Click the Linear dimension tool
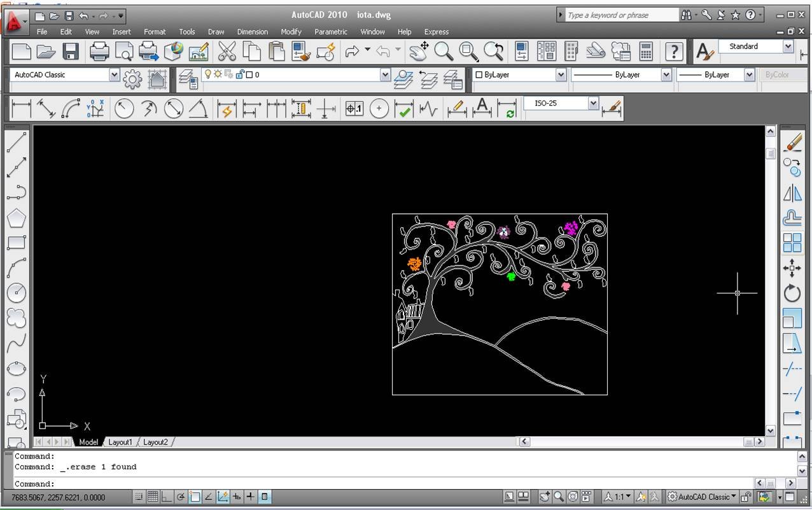The width and height of the screenshot is (812, 510). (x=22, y=109)
